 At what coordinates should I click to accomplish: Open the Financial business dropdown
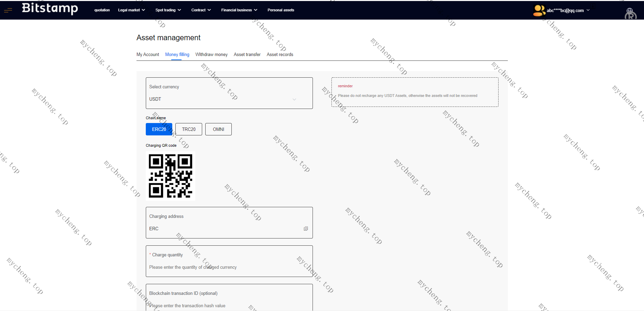(239, 10)
